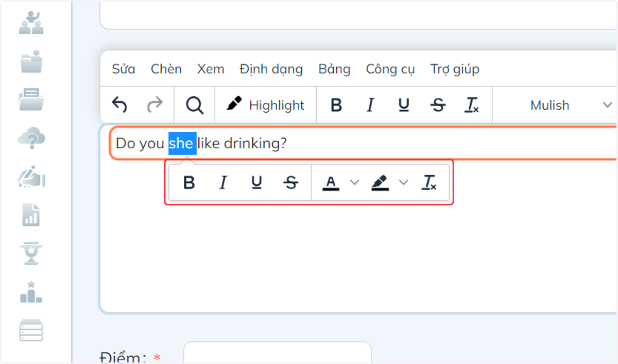Open the Xem menu
This screenshot has height=364, width=618.
[x=211, y=69]
